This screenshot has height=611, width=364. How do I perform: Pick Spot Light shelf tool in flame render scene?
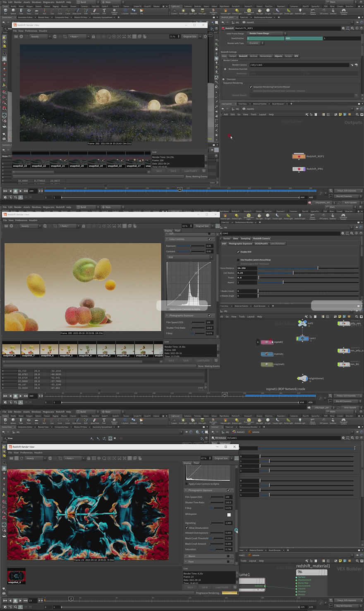[192, 421]
